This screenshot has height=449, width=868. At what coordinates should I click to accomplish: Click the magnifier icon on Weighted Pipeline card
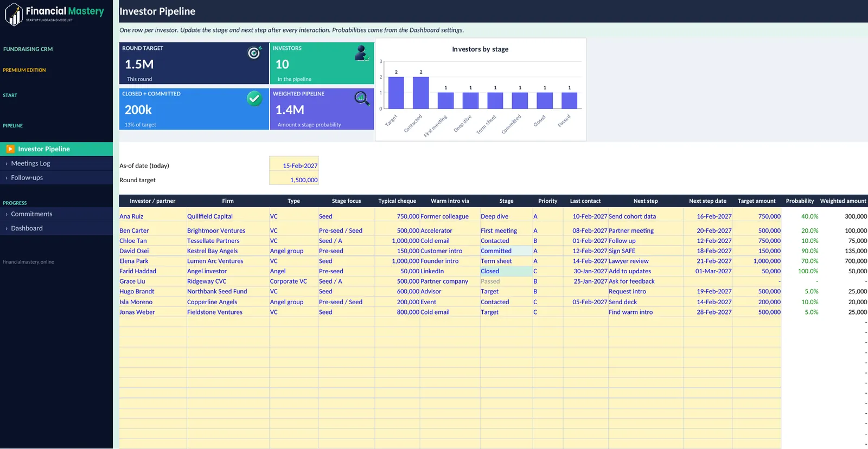click(362, 98)
